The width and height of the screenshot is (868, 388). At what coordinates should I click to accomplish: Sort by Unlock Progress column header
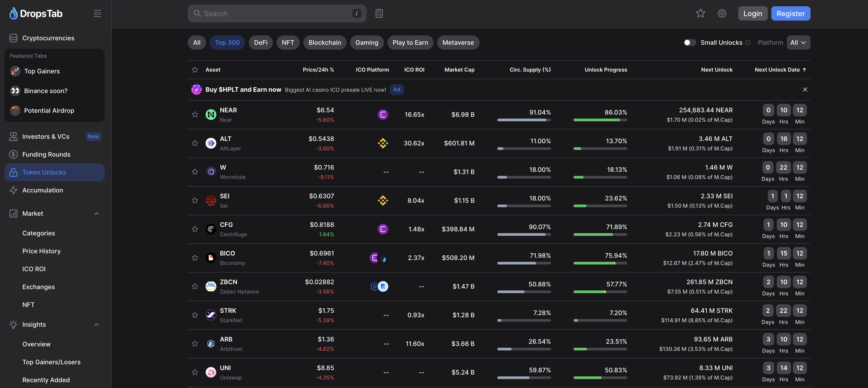tap(606, 70)
